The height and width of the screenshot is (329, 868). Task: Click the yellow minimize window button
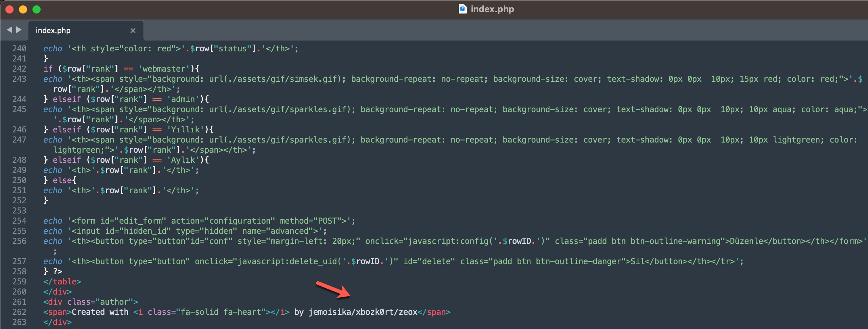(x=23, y=9)
